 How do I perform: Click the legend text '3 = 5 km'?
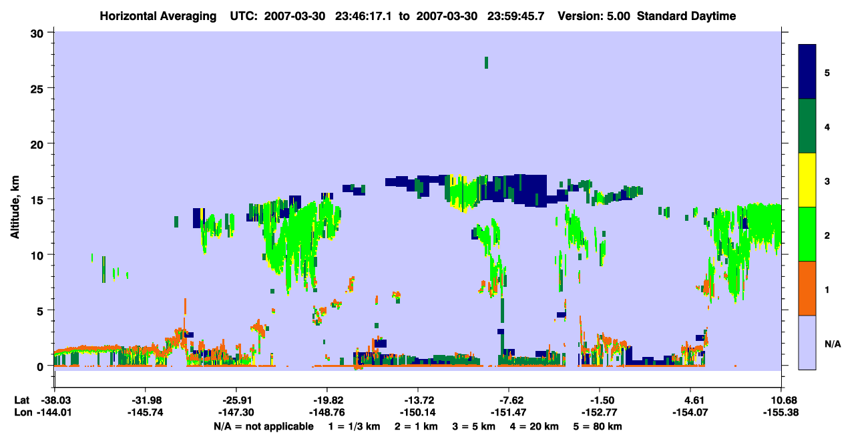(x=474, y=426)
